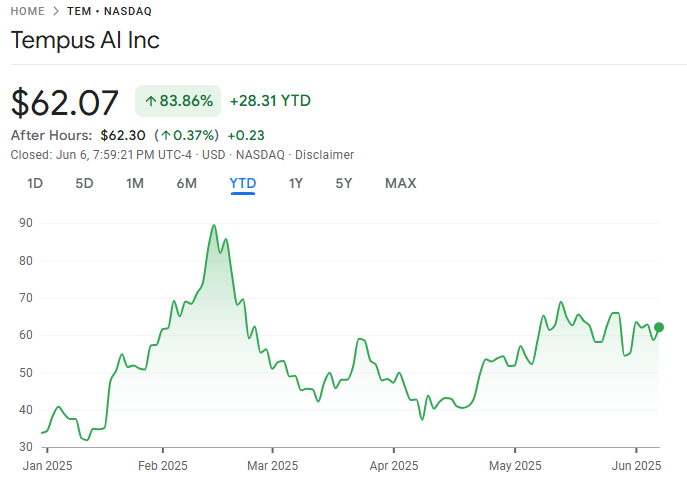Select the 1D time range tab
The width and height of the screenshot is (687, 483).
(35, 183)
